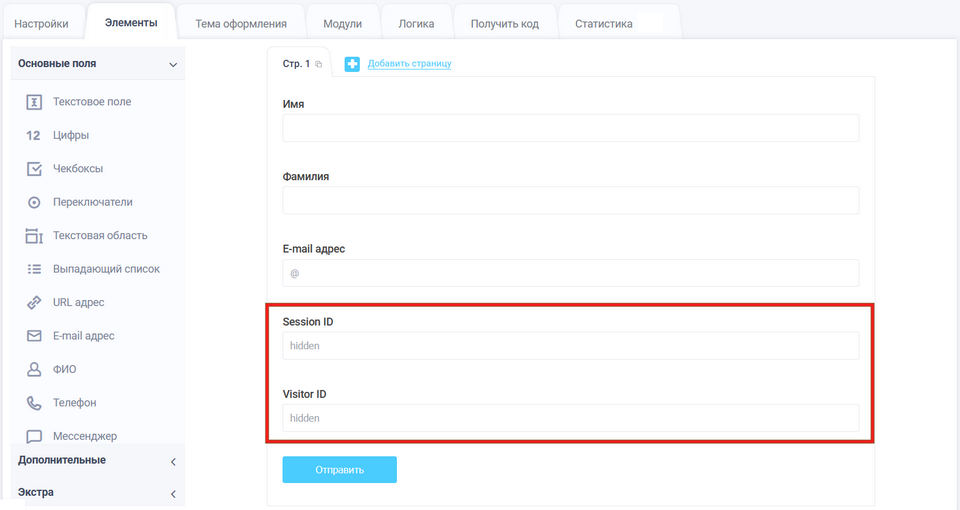Collapse the Основные поля section
The image size is (960, 510).
point(173,64)
